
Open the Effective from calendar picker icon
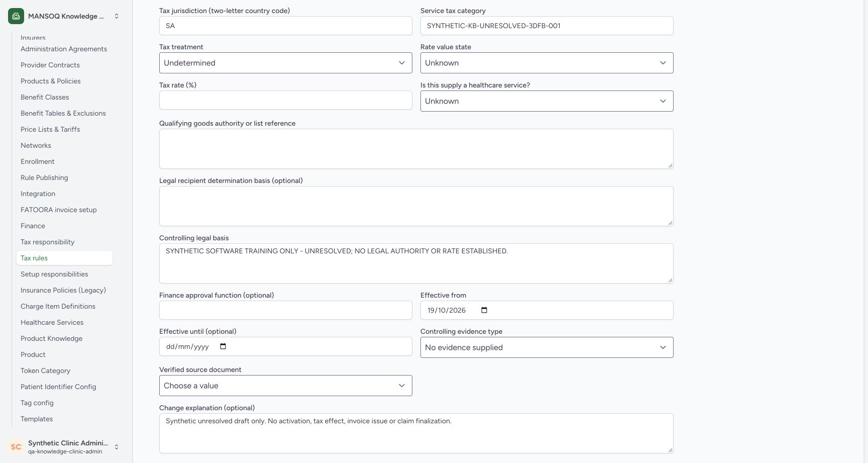(x=484, y=310)
